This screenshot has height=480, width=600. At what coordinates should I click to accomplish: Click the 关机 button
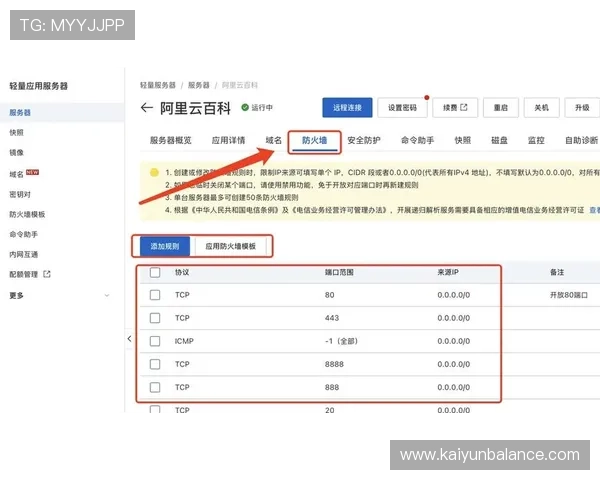[542, 108]
